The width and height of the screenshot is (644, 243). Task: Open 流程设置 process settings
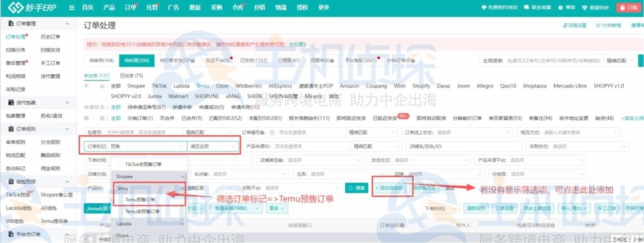pyautogui.click(x=575, y=25)
